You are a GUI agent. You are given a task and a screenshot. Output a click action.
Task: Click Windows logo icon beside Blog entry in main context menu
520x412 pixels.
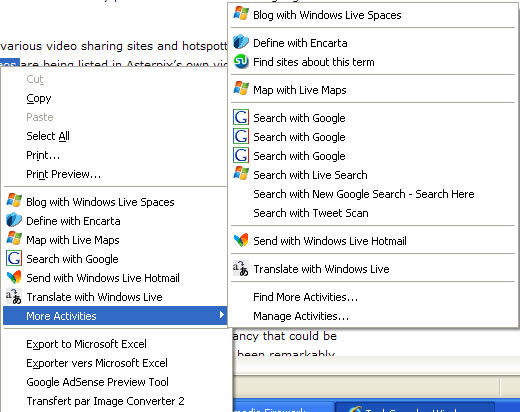coord(14,201)
